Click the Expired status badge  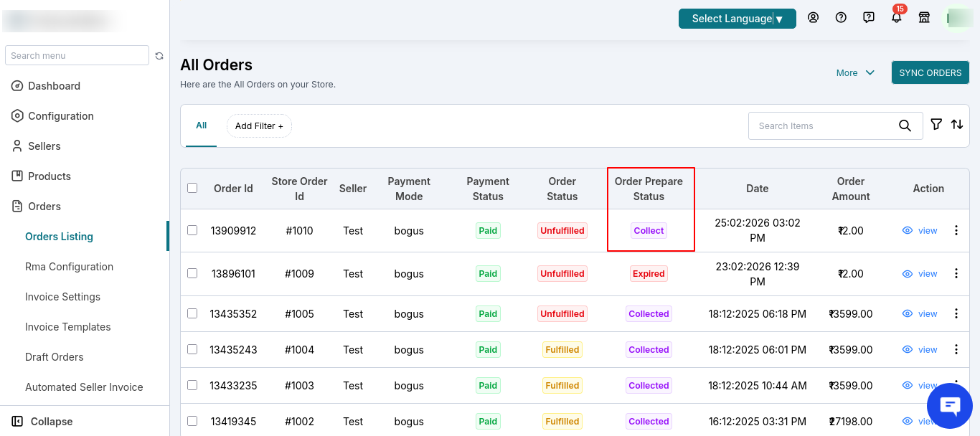[x=649, y=273]
